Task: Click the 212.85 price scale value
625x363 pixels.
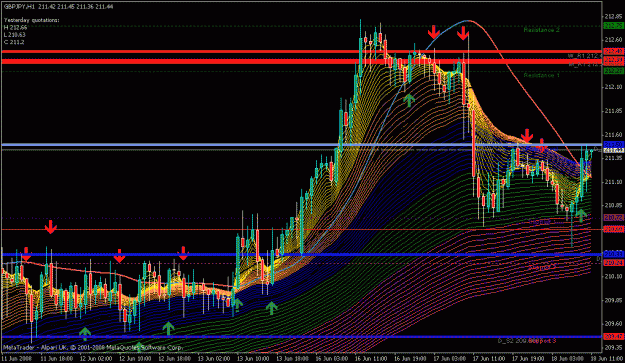Action: tap(614, 16)
